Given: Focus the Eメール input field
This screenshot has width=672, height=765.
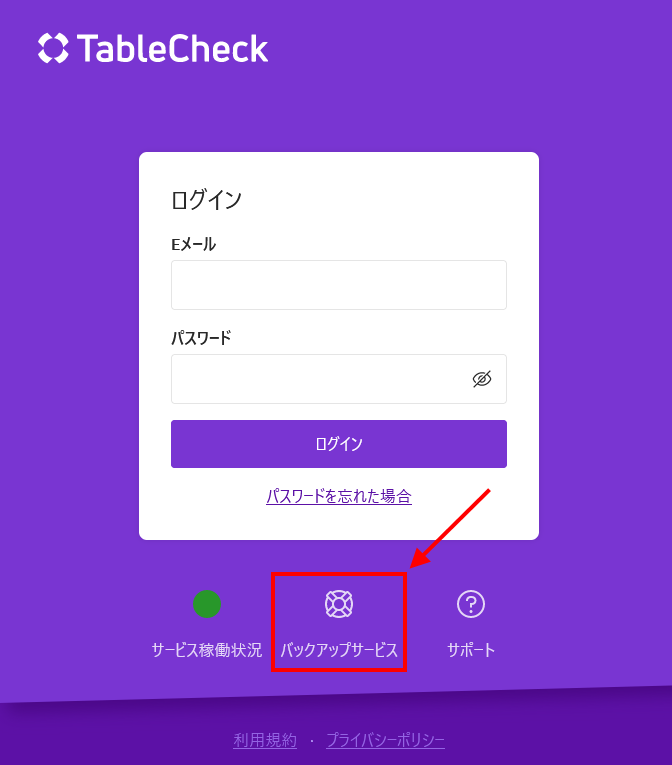Looking at the screenshot, I should 339,285.
